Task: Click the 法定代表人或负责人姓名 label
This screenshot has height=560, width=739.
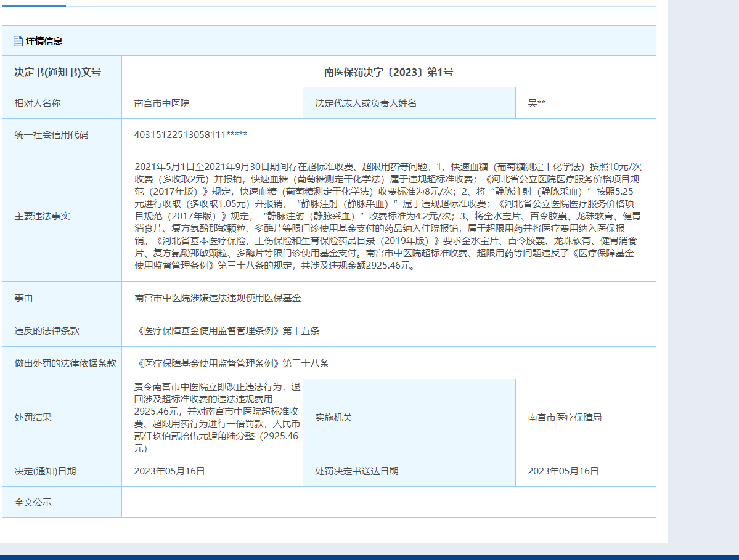Action: click(365, 103)
